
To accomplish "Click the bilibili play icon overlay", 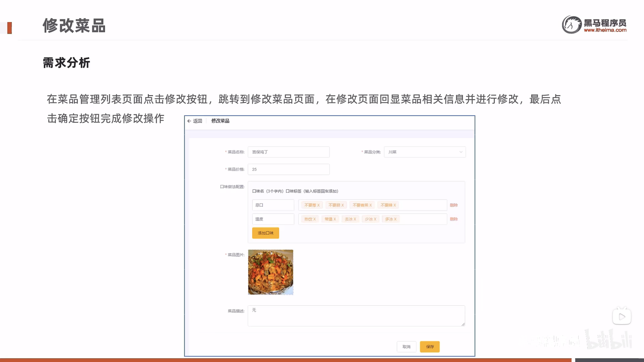I will tap(622, 317).
